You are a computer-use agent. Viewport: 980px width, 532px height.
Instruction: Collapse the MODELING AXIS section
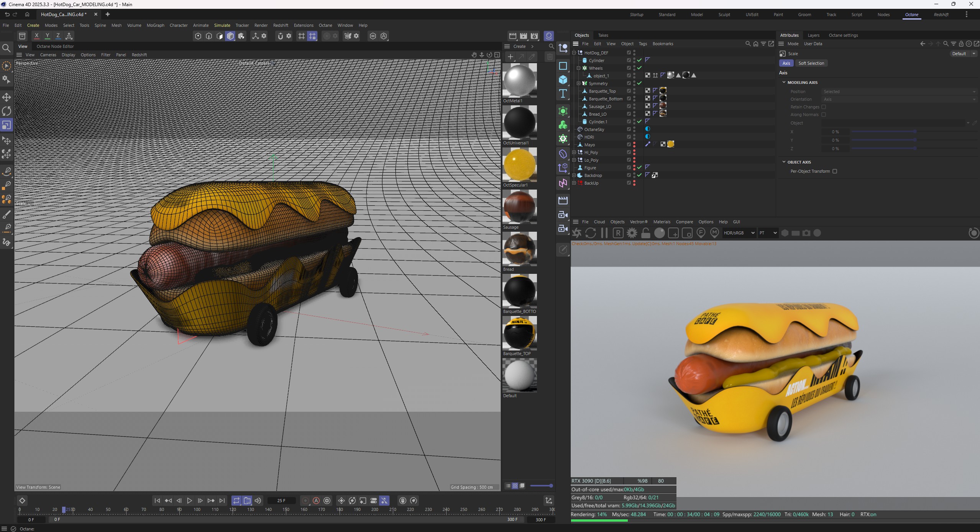click(784, 82)
